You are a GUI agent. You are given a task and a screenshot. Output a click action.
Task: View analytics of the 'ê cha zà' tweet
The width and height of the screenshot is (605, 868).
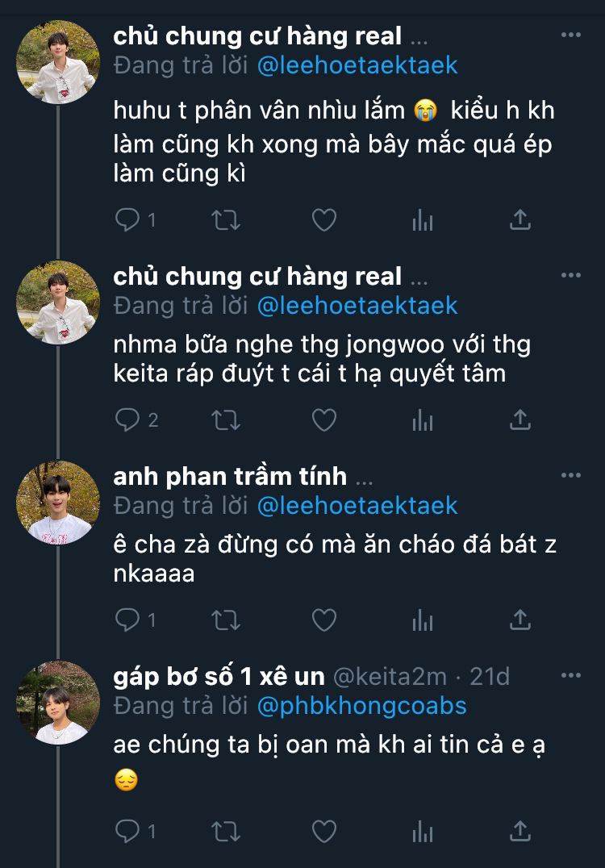pos(423,620)
